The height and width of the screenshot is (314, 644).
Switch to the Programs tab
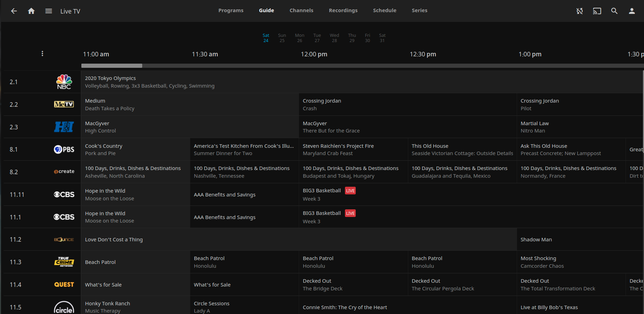click(x=231, y=10)
